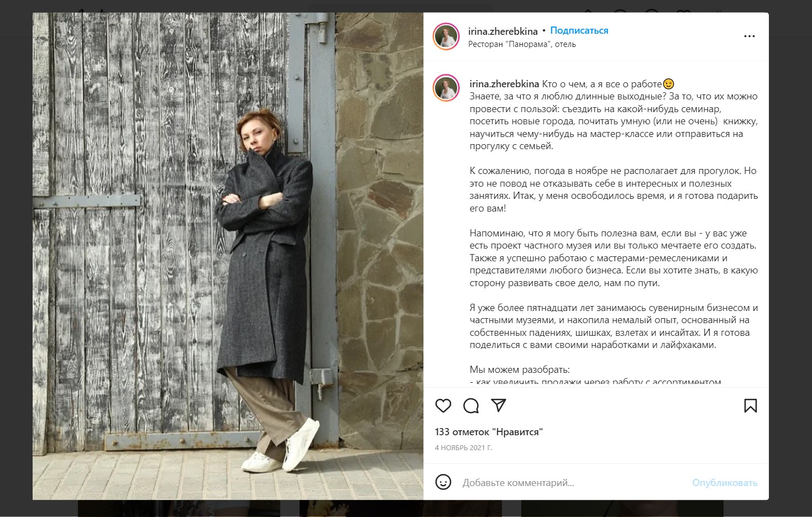This screenshot has width=812, height=517.
Task: View the 133 отметок "Нравится" list
Action: click(x=489, y=432)
